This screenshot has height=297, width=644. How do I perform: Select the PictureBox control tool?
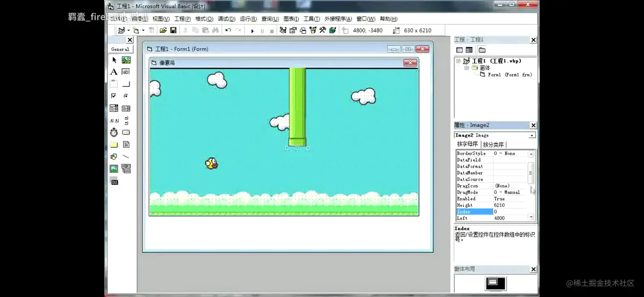(126, 60)
